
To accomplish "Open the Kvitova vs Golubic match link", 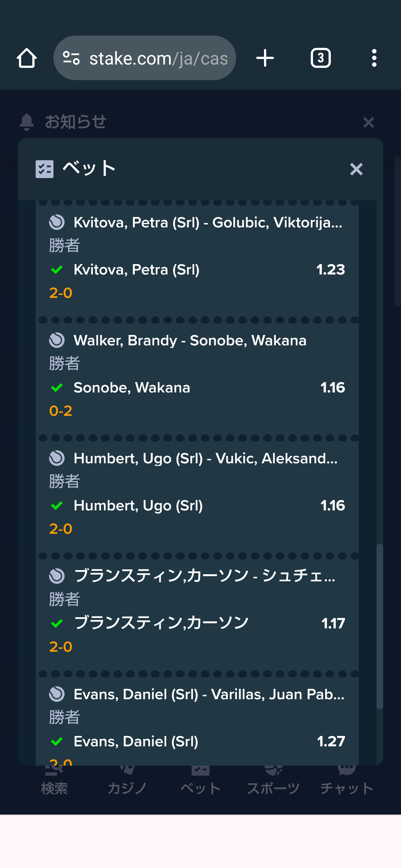I will 208,223.
